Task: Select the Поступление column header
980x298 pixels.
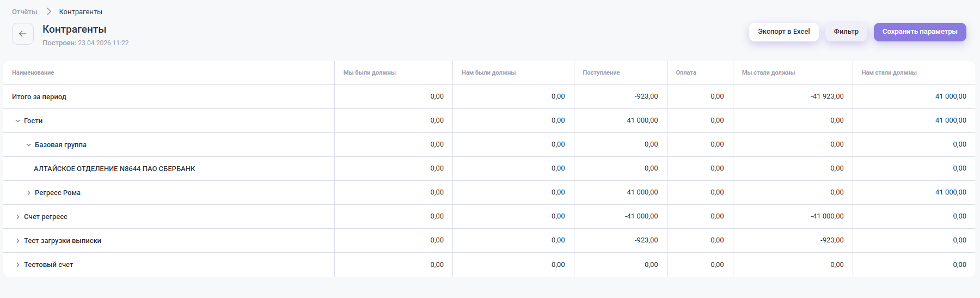Action: coord(601,72)
